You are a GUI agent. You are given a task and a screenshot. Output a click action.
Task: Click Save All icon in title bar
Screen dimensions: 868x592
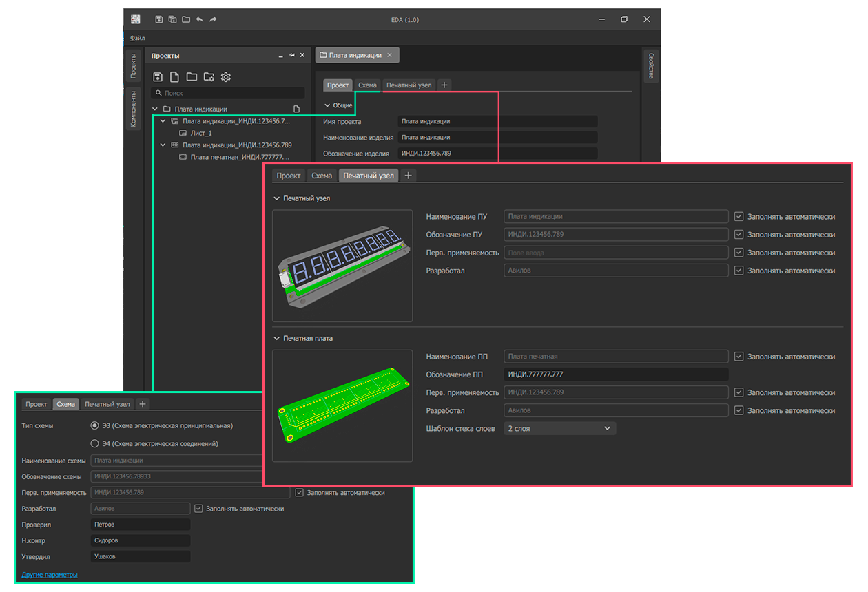(x=172, y=19)
